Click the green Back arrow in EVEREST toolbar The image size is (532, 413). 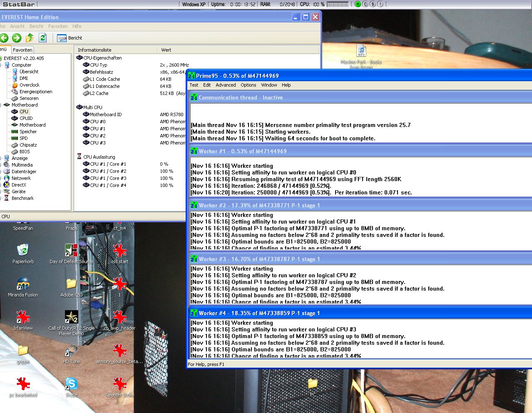click(x=4, y=38)
